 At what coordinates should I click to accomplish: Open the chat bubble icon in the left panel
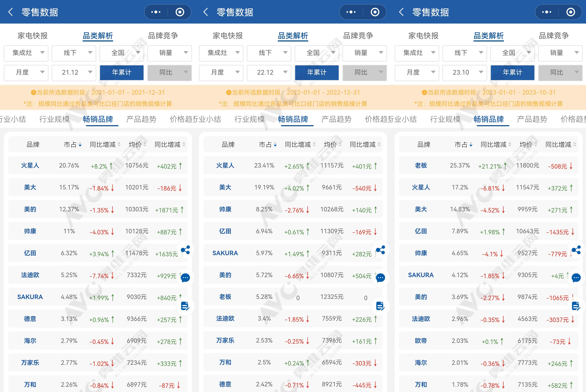[186, 278]
